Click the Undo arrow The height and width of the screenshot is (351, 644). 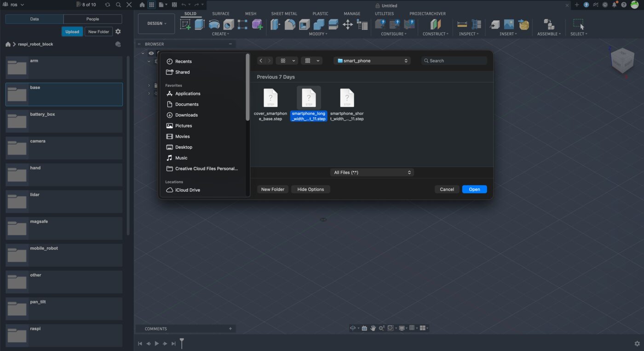184,5
